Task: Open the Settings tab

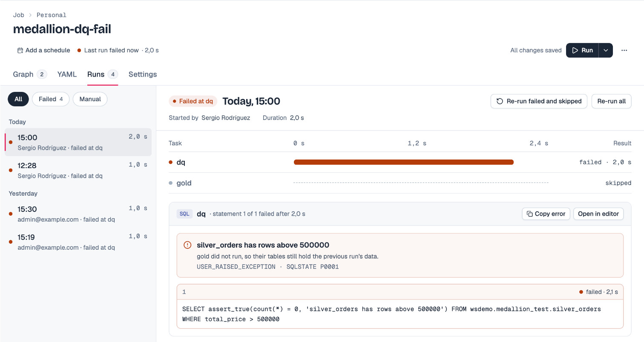Action: click(x=143, y=74)
